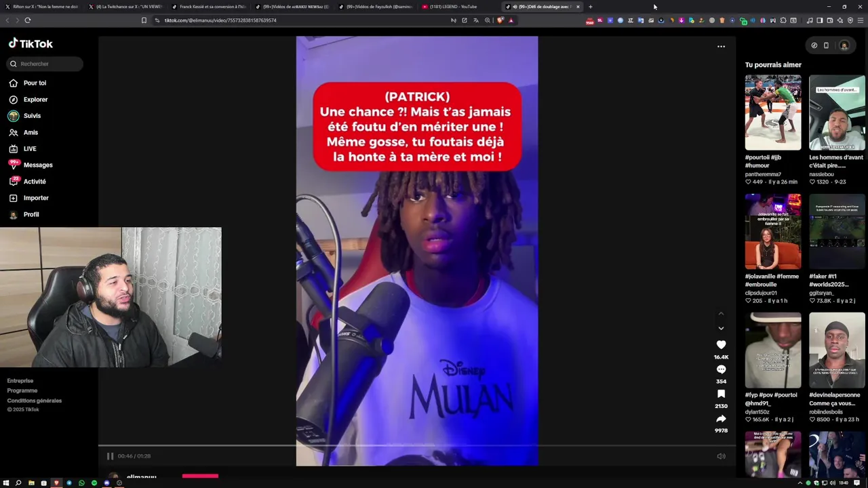Open WhatsApp from the taskbar
868x488 pixels.
click(x=81, y=483)
